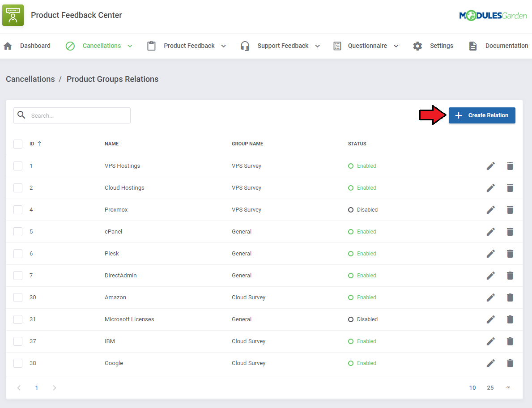This screenshot has height=408, width=532.
Task: Select page number 1
Action: click(37, 388)
